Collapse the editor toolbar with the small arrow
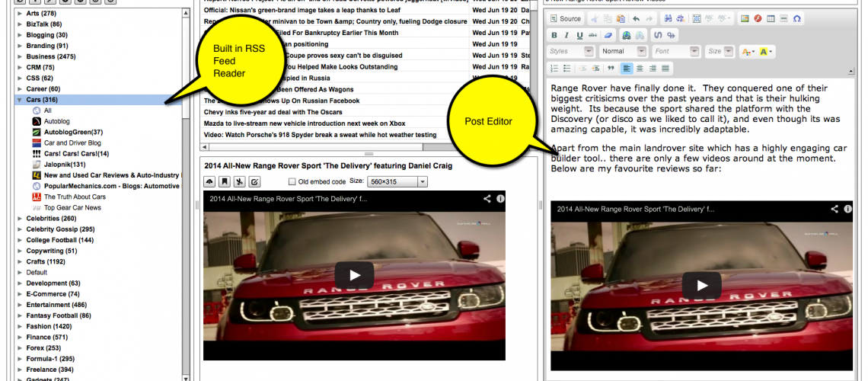The width and height of the screenshot is (868, 381). point(850,71)
